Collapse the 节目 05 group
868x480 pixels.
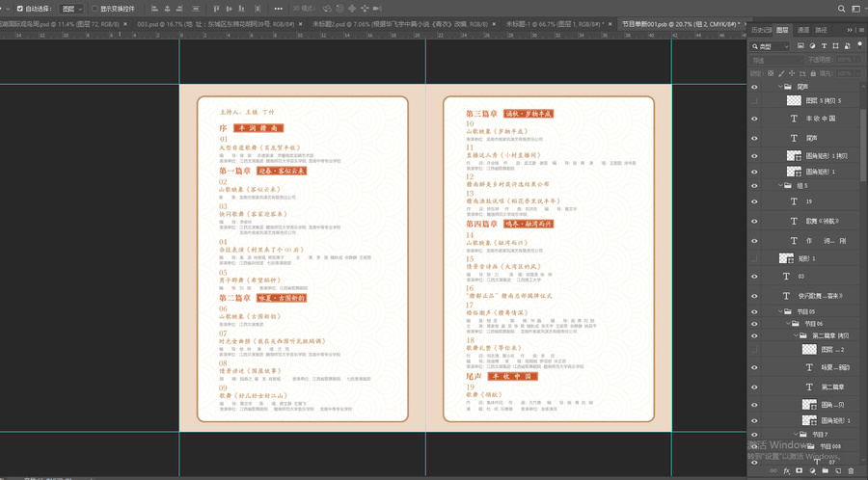point(780,311)
